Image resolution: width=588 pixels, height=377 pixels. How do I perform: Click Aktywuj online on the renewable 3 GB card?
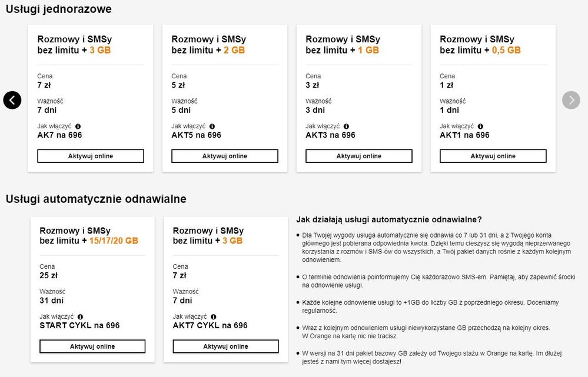(225, 346)
